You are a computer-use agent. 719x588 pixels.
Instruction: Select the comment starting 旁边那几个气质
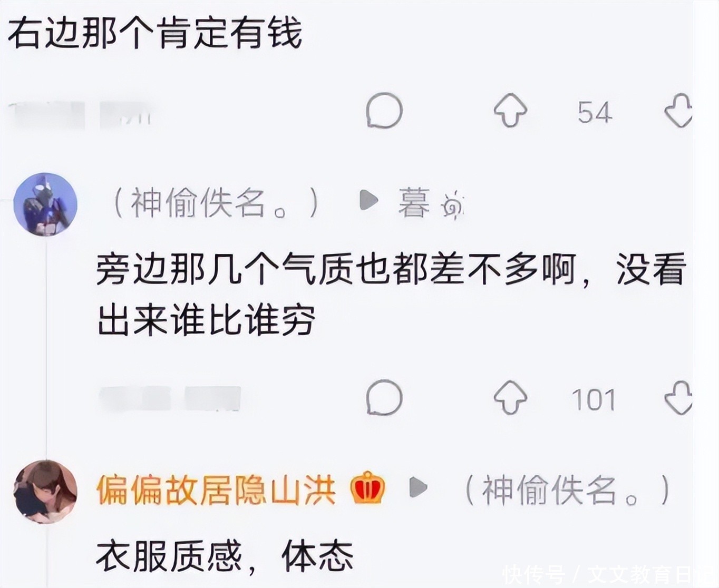(x=391, y=293)
